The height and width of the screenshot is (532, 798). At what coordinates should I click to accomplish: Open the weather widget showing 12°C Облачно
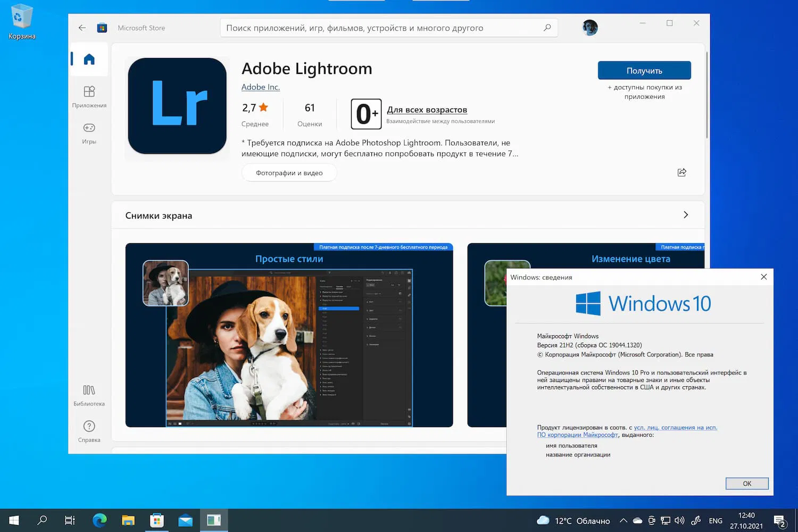[x=573, y=521]
